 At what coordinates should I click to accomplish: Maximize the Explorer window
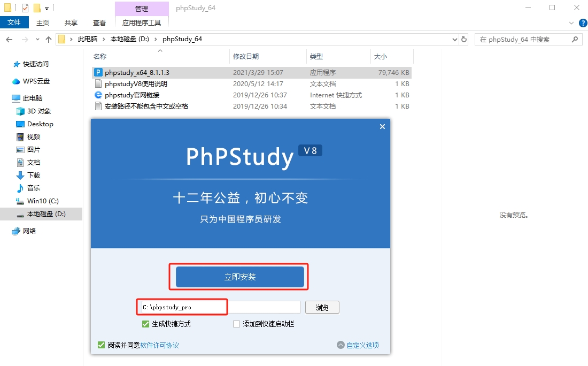(x=552, y=7)
